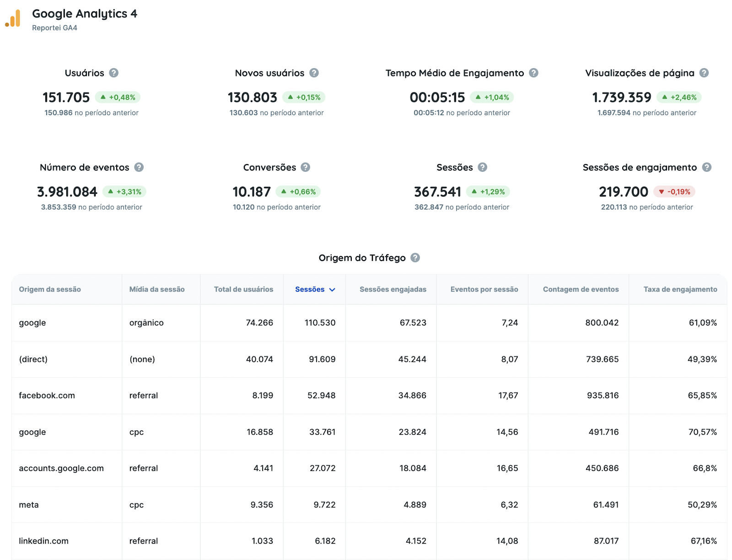Click the +0,66% conversions change badge
The image size is (732, 560).
[x=298, y=192]
